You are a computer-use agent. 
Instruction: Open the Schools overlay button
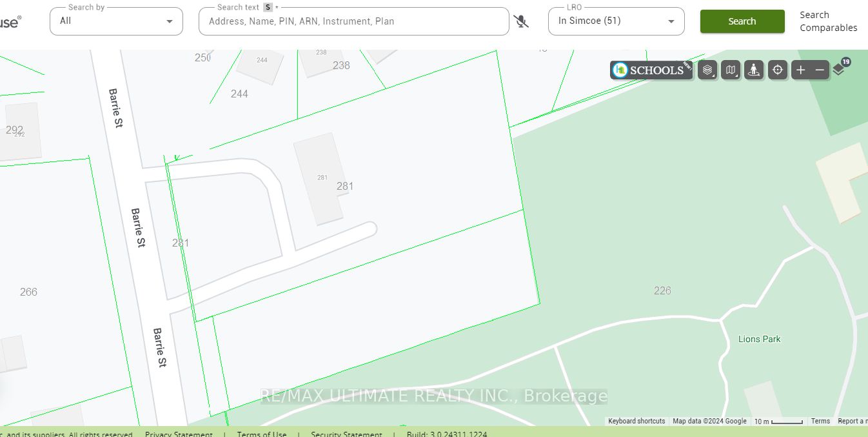(x=651, y=70)
